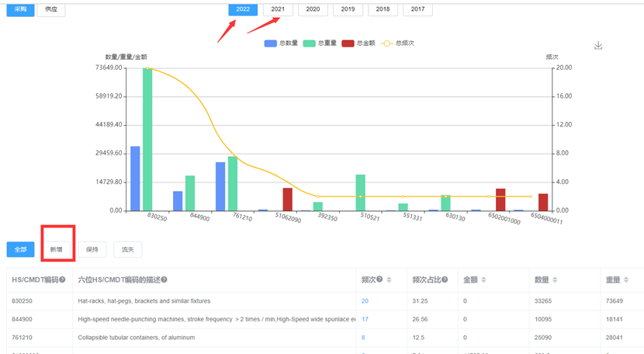Select frequency ratio value 31.25
Screen dimensions: 644x354
(x=420, y=301)
